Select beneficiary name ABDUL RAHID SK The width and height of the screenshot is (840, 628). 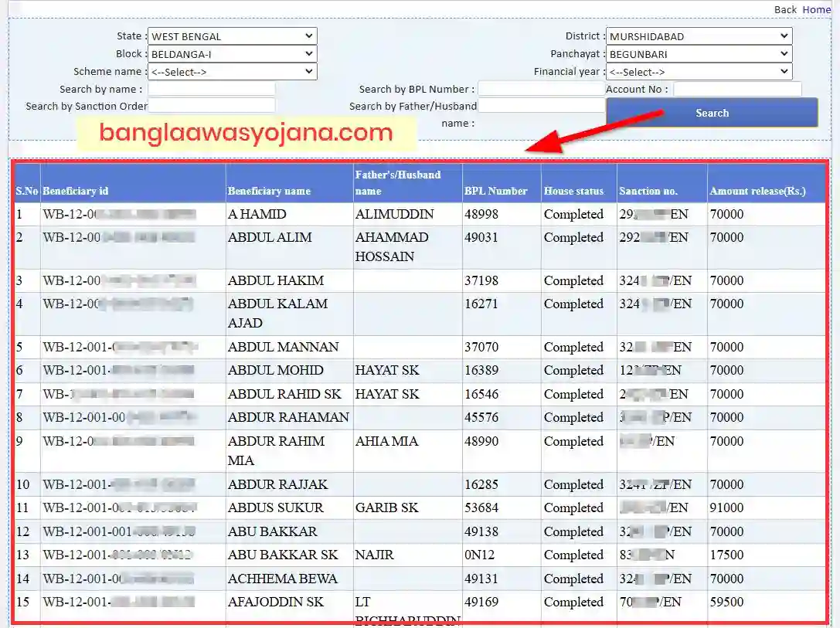(x=284, y=394)
